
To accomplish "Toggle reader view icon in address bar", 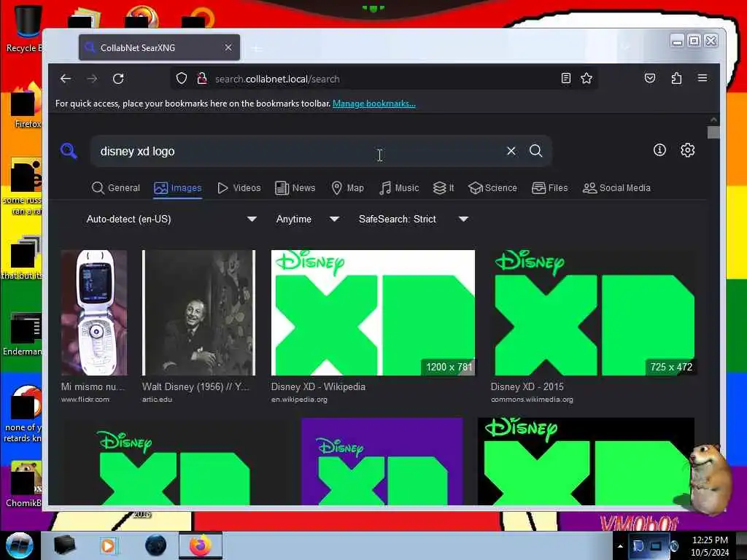I will click(x=566, y=78).
